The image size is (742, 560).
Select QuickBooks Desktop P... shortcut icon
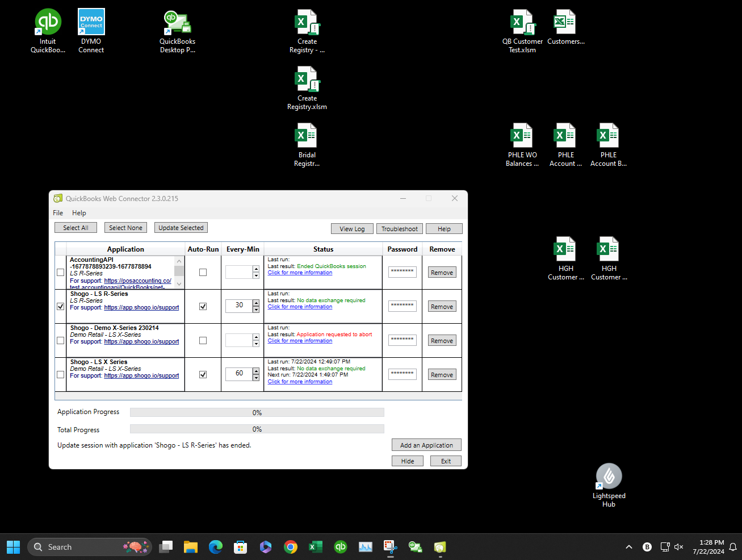point(177,31)
